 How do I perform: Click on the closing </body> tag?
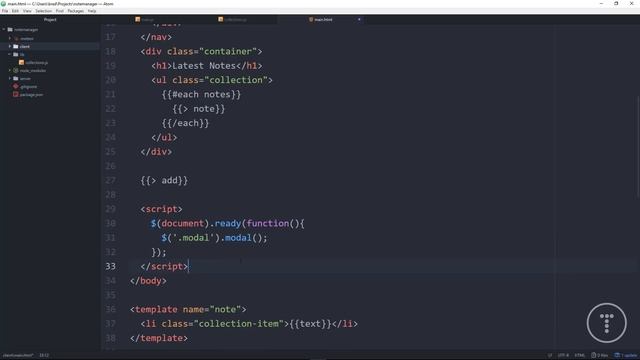tap(148, 280)
